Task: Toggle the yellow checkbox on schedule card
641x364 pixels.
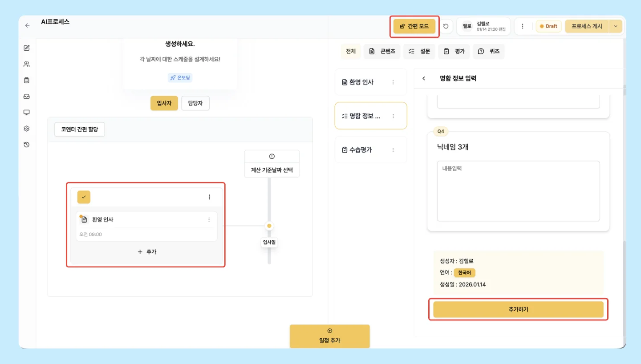Action: [x=84, y=197]
